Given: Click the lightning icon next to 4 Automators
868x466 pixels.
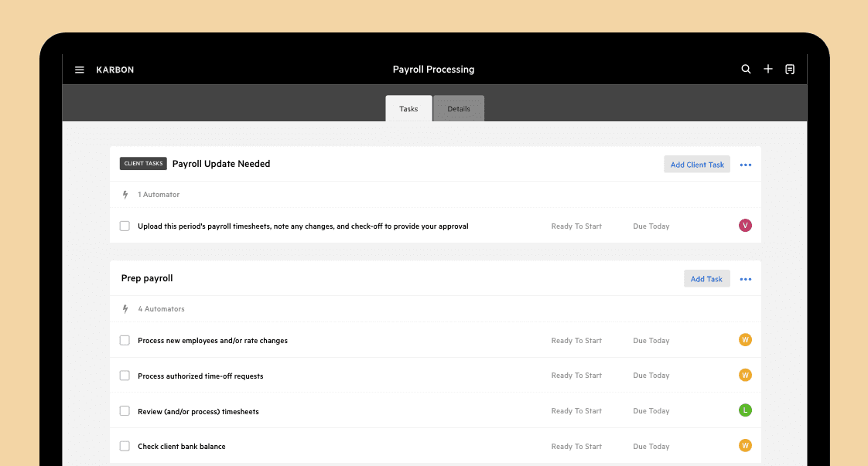Looking at the screenshot, I should pos(125,309).
